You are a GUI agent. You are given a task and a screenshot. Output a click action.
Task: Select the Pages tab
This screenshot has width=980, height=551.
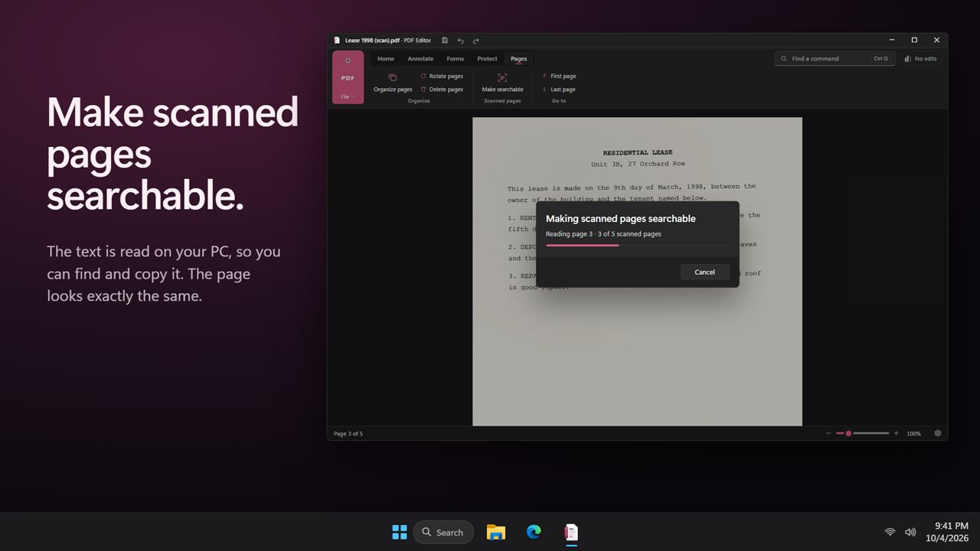tap(518, 59)
